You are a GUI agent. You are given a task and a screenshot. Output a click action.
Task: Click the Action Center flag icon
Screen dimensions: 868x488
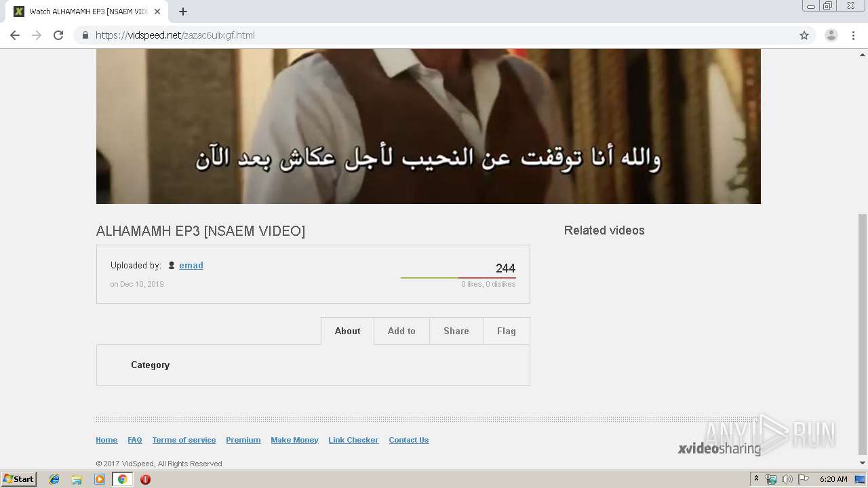(803, 479)
